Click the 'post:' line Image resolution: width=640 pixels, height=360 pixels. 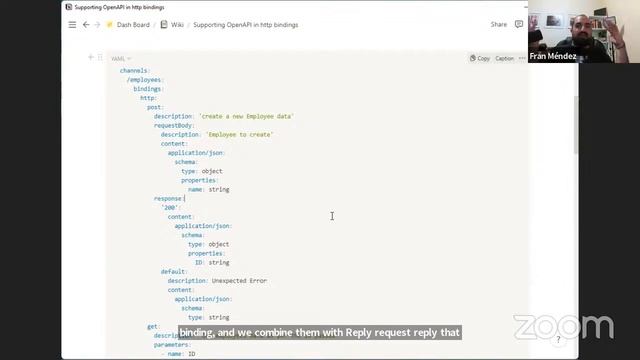155,107
